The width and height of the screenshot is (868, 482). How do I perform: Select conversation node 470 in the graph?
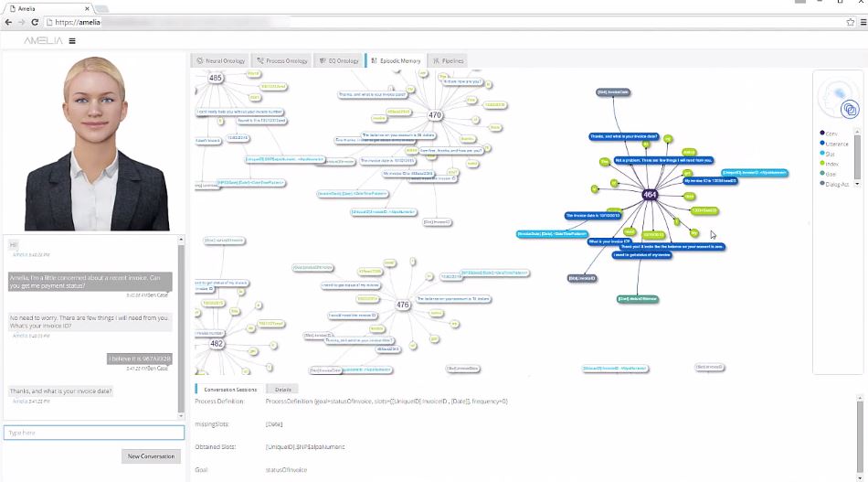point(435,116)
